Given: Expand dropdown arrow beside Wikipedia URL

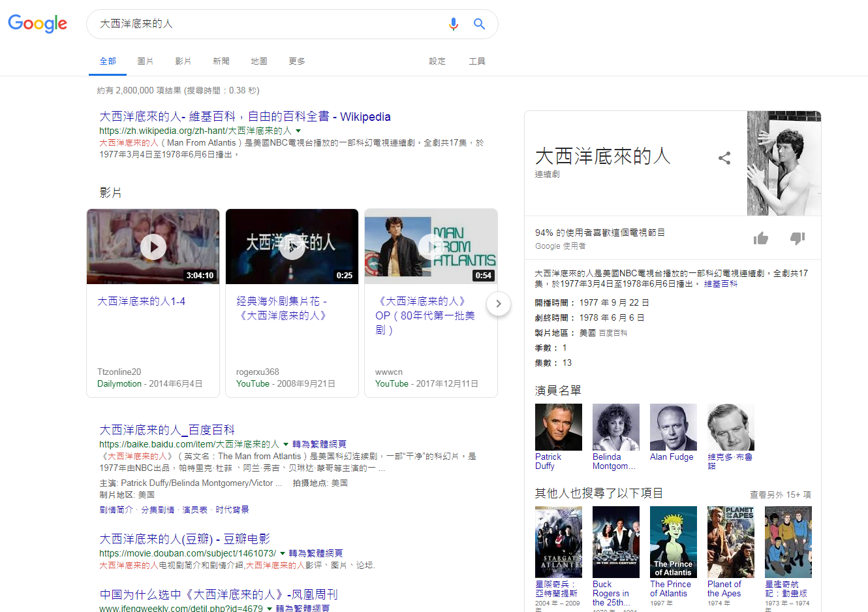Looking at the screenshot, I should 298,131.
